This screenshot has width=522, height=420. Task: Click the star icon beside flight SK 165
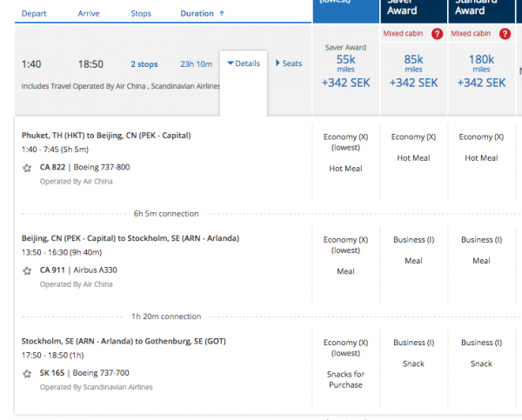(x=27, y=373)
